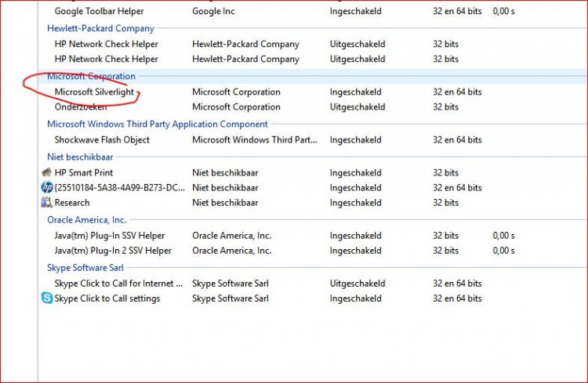Select the Shockwave Flash Object add-on
This screenshot has width=588, height=383.
(x=102, y=139)
